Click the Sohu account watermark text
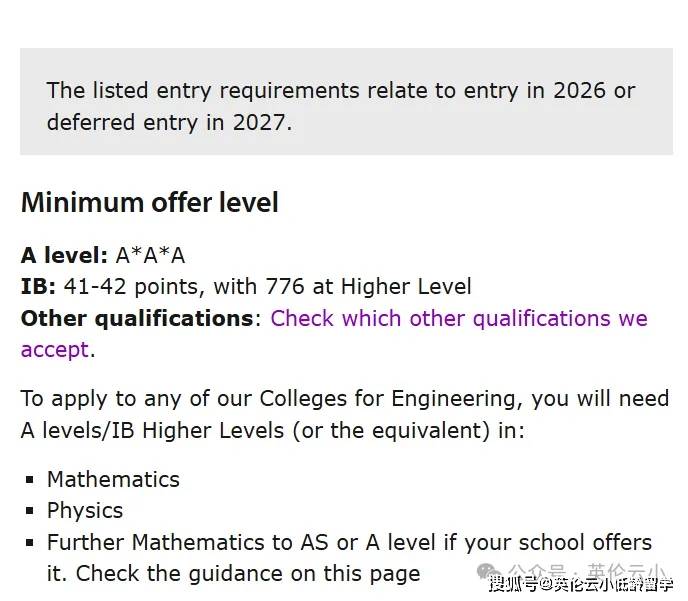The height and width of the screenshot is (601, 688). click(x=581, y=585)
